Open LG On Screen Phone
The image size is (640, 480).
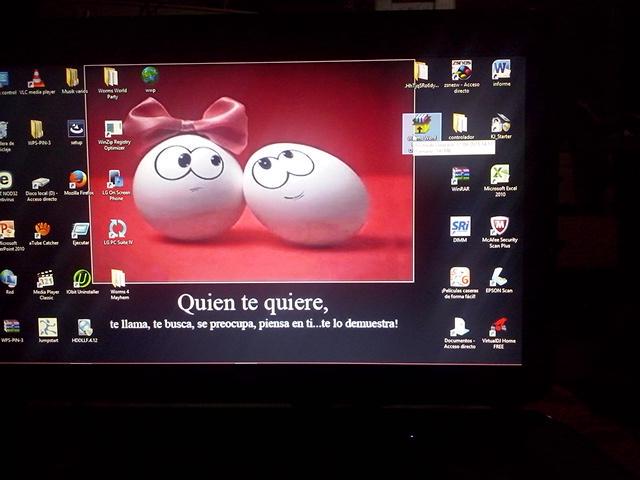(116, 185)
